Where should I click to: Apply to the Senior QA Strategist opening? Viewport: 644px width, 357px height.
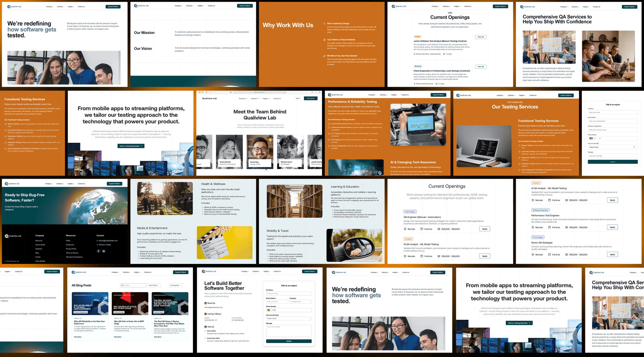[x=612, y=255]
